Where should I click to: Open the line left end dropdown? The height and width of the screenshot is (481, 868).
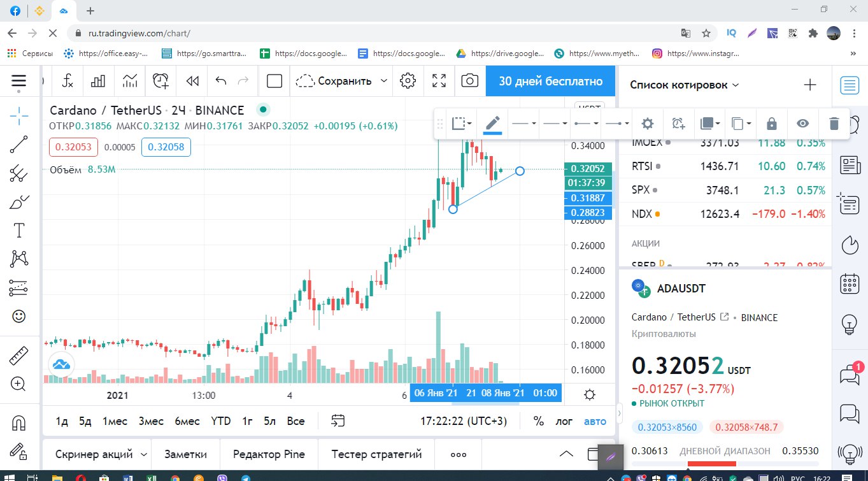(586, 124)
